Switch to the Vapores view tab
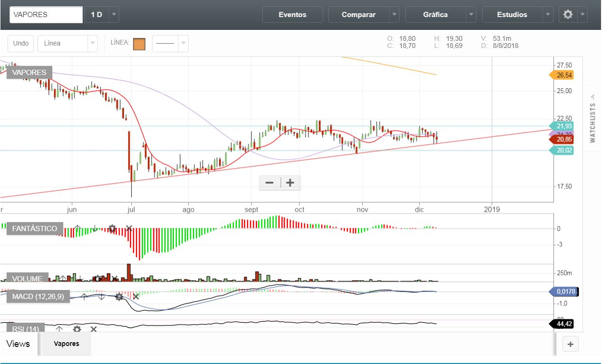Image resolution: width=602 pixels, height=364 pixels. coord(67,344)
